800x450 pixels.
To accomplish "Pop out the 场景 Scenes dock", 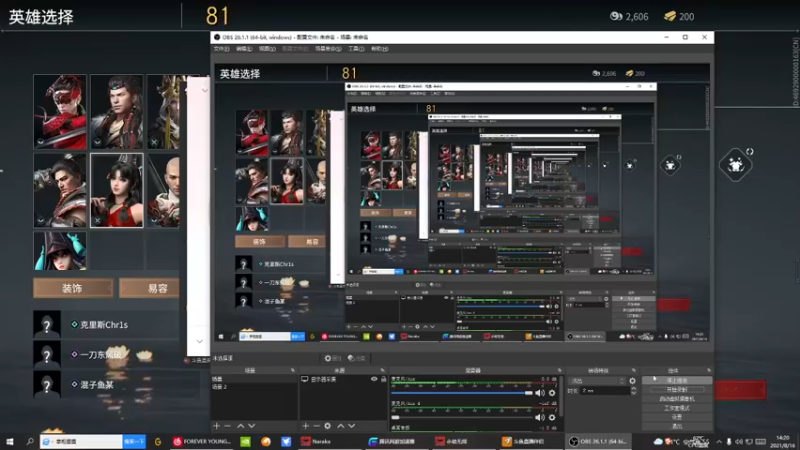I will click(293, 370).
